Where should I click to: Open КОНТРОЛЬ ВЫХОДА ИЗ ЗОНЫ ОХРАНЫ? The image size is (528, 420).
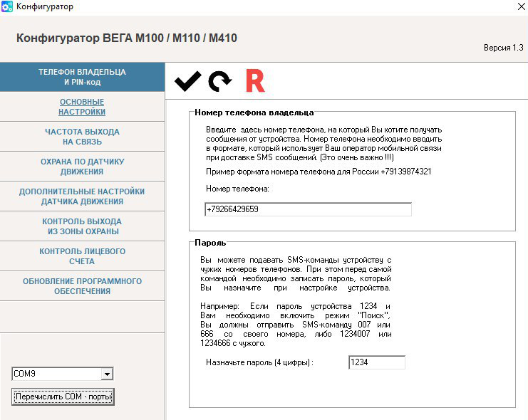pyautogui.click(x=82, y=226)
